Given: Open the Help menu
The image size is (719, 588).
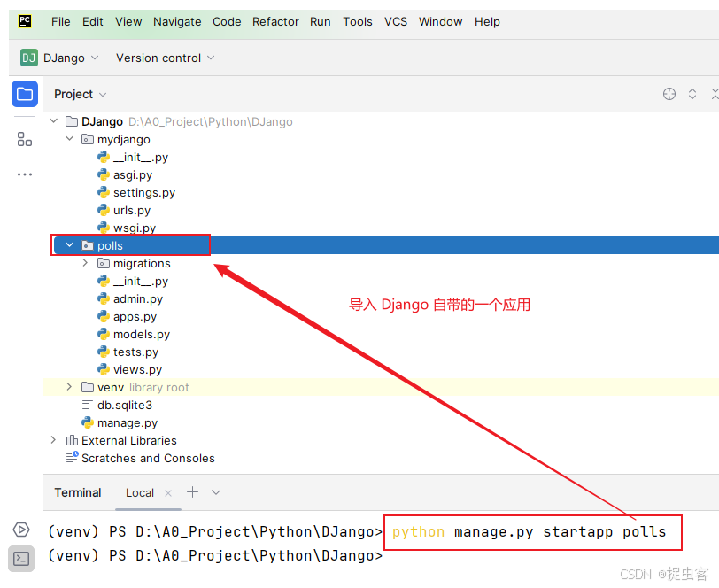Looking at the screenshot, I should 487,21.
